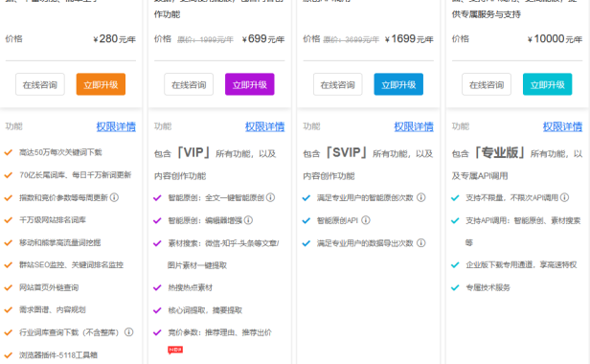
Task: Show info for 满足专业用户的智能原创次数
Action: (x=421, y=197)
